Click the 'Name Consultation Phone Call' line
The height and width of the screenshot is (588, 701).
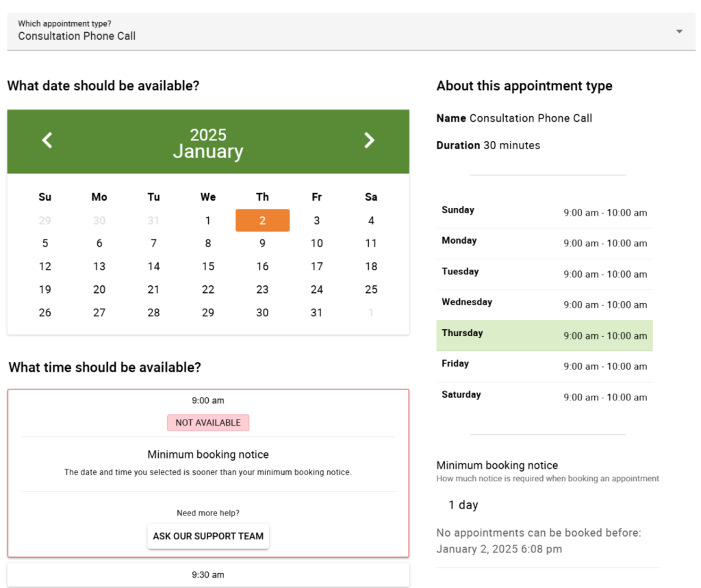[514, 118]
